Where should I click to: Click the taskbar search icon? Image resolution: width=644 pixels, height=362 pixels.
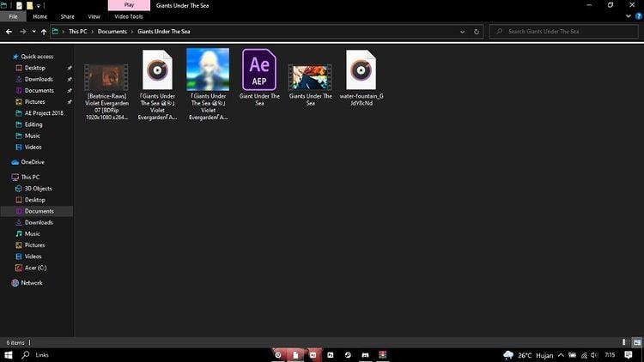click(x=26, y=355)
